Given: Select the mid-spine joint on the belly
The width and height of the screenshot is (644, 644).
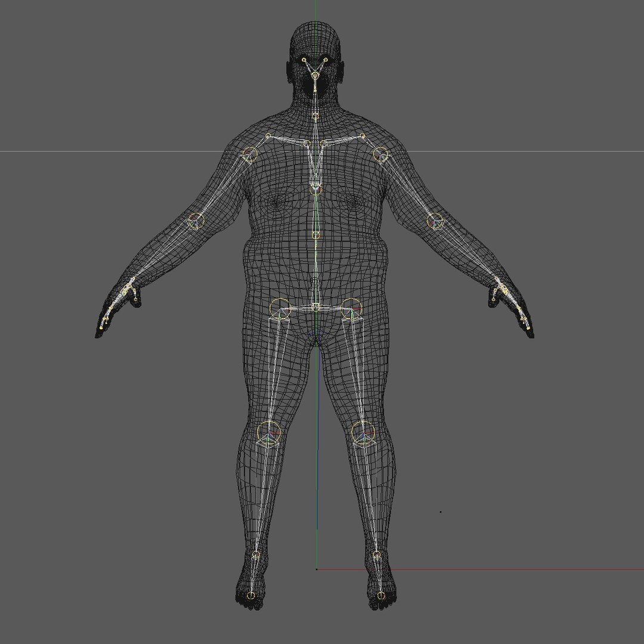Looking at the screenshot, I should [315, 236].
